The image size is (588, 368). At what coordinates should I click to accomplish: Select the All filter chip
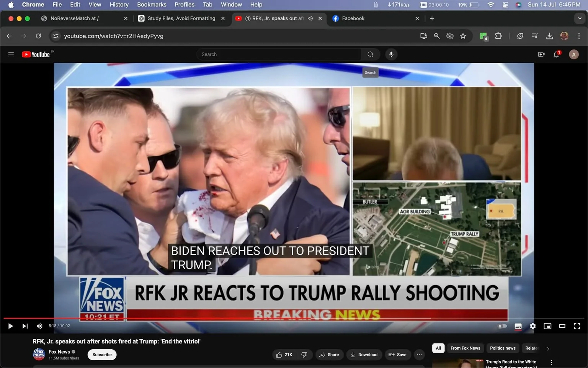(438, 348)
